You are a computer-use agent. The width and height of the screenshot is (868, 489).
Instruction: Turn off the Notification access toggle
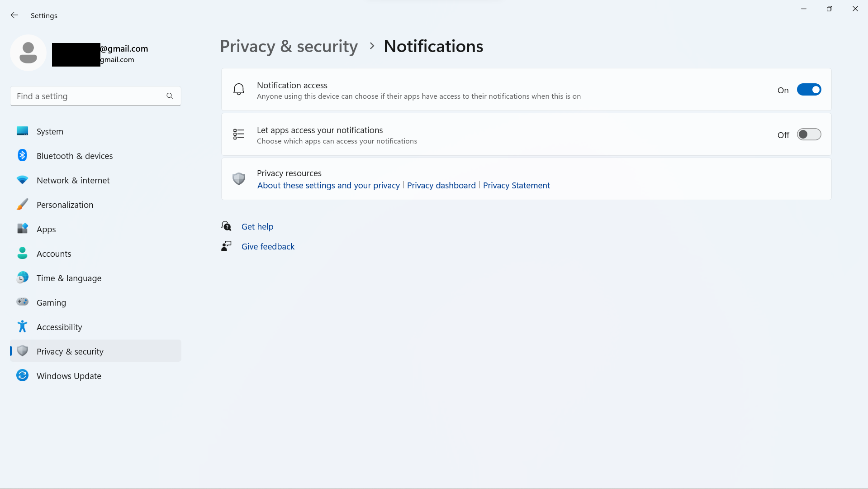click(x=809, y=90)
